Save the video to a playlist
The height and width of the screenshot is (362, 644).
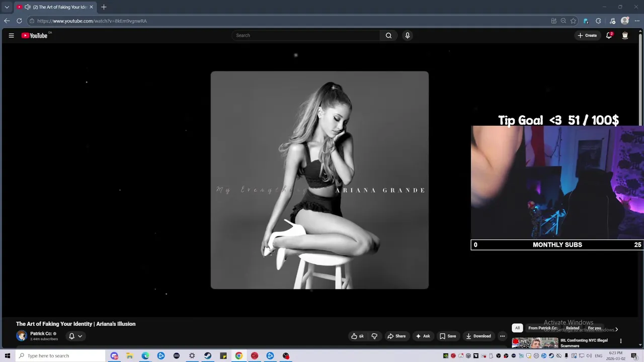pos(448,336)
